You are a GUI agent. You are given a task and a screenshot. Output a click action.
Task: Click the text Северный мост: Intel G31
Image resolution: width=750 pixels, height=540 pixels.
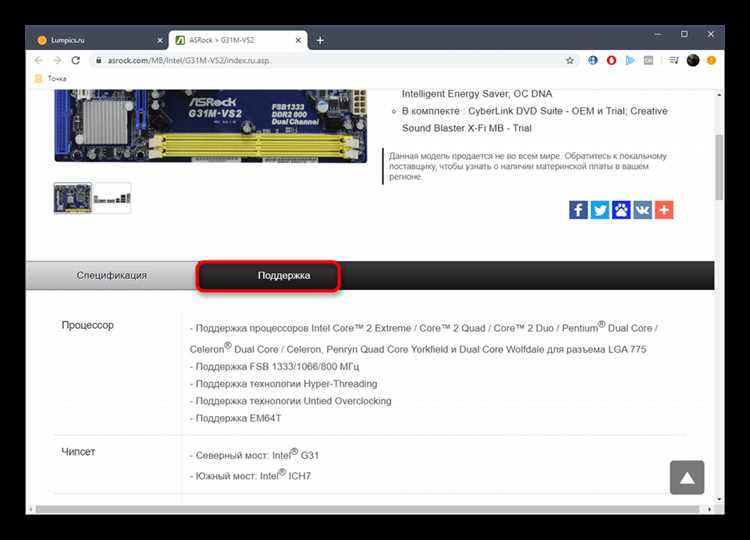[x=254, y=454]
